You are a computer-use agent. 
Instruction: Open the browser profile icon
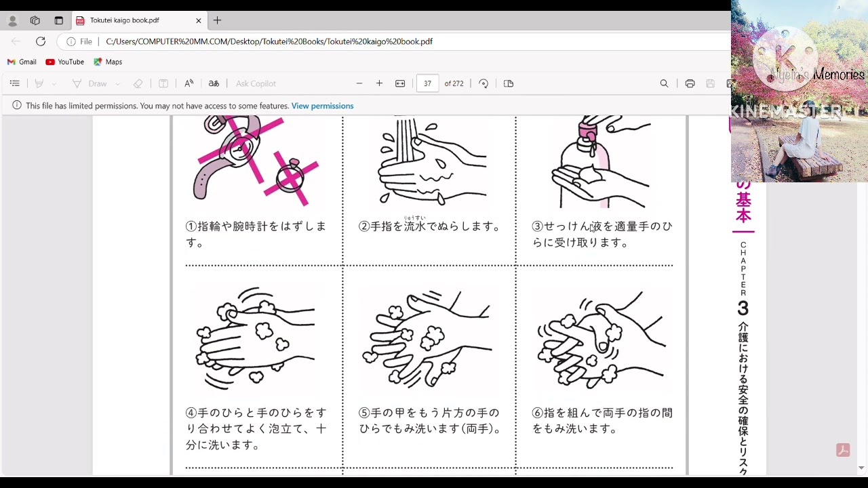coord(12,20)
